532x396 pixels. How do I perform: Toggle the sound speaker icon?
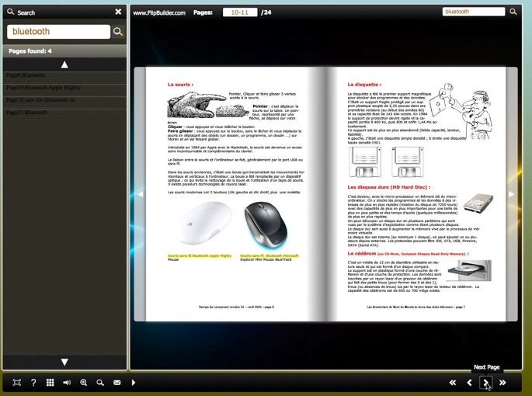[x=67, y=383]
